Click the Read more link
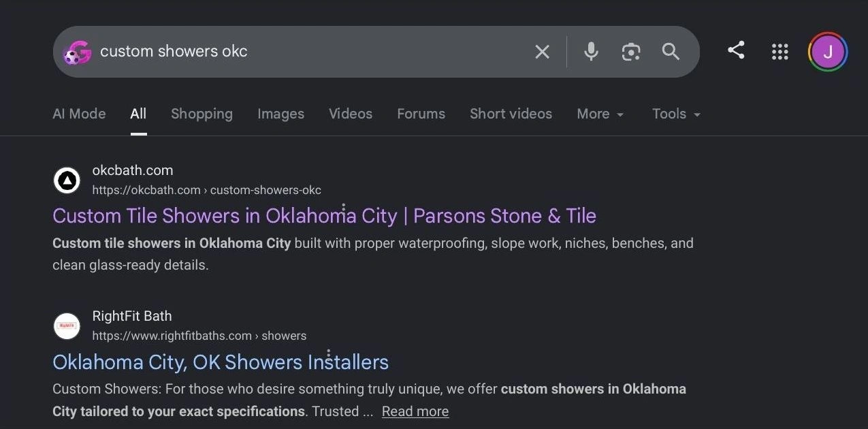Screen dimensions: 868x429 [415, 411]
